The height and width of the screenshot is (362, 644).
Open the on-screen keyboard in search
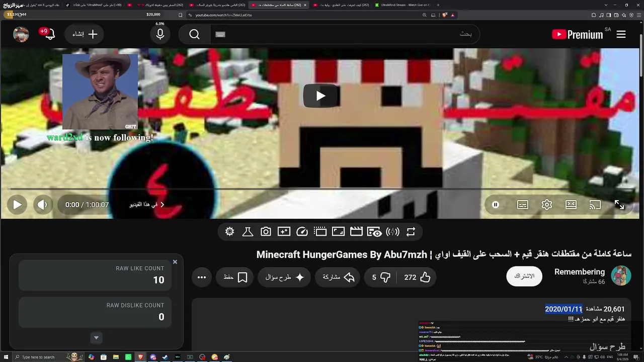(220, 34)
